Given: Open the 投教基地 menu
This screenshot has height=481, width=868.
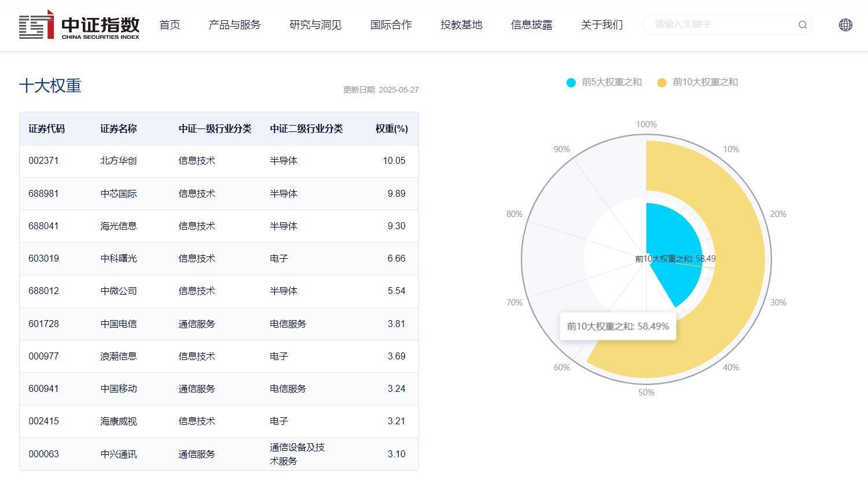Looking at the screenshot, I should (461, 25).
